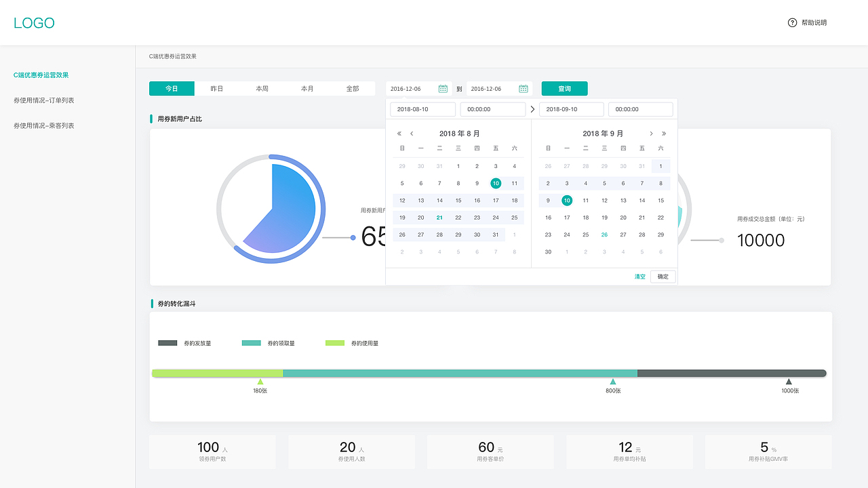Screen dimensions: 868x488
Task: Click the 领券用户数 stat card
Action: pyautogui.click(x=212, y=451)
